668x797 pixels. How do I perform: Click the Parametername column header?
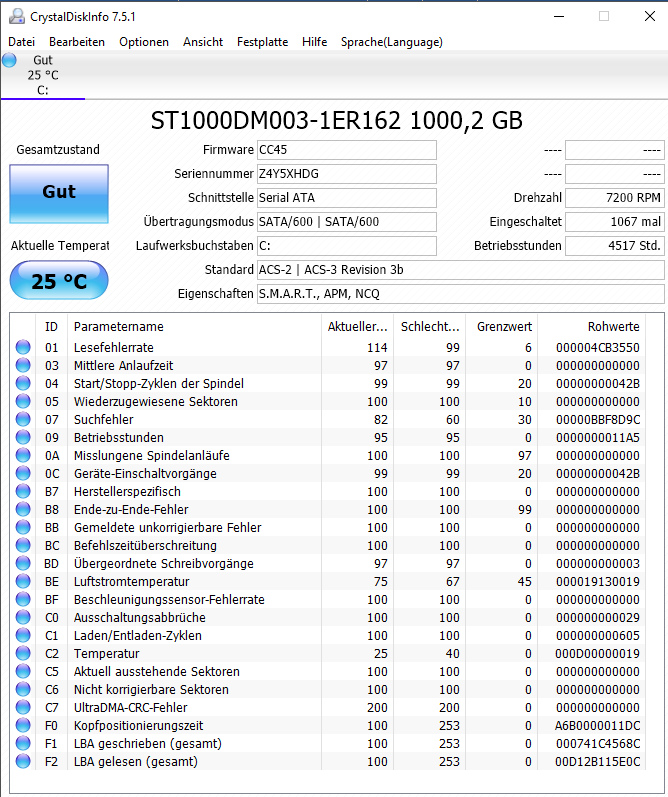[194, 326]
